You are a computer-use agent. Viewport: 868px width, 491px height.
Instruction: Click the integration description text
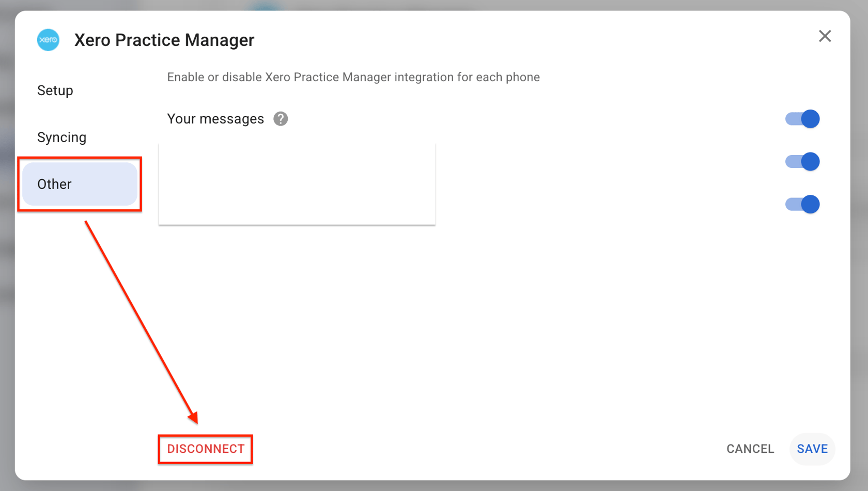coord(353,77)
